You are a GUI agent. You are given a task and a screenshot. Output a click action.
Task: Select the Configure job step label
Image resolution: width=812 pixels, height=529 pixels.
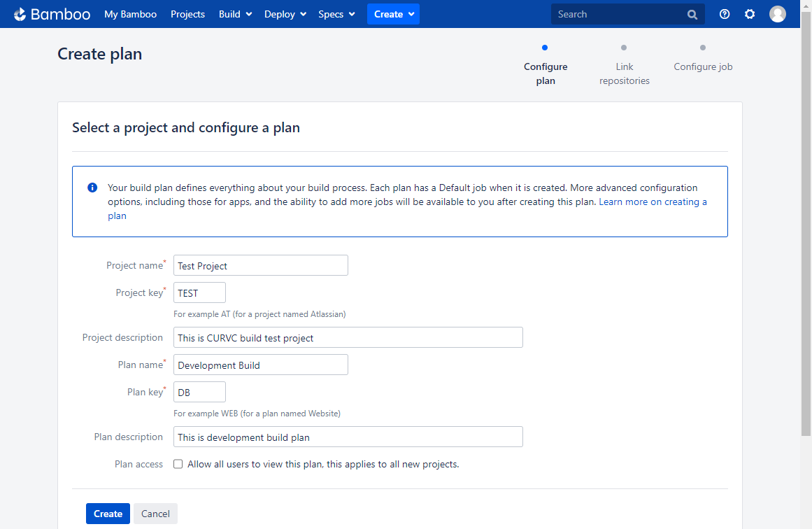click(x=703, y=67)
